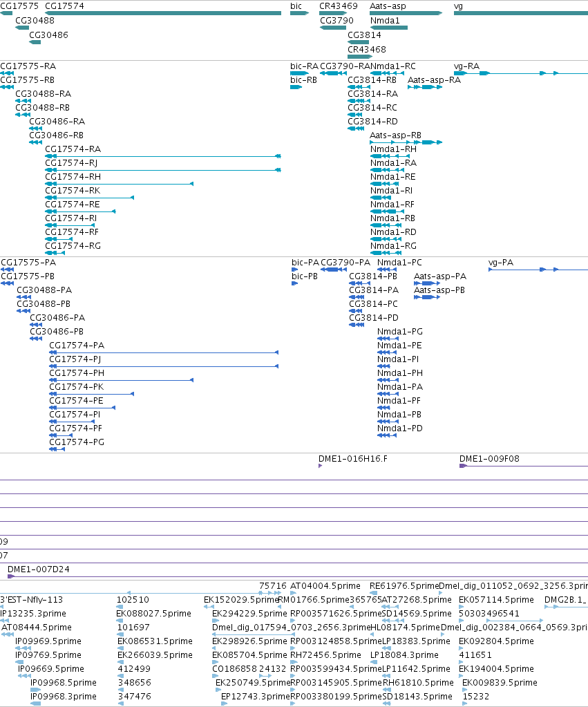This screenshot has height=707, width=588.
Task: Click clone label DME1-016H16.F
Action: click(x=352, y=459)
